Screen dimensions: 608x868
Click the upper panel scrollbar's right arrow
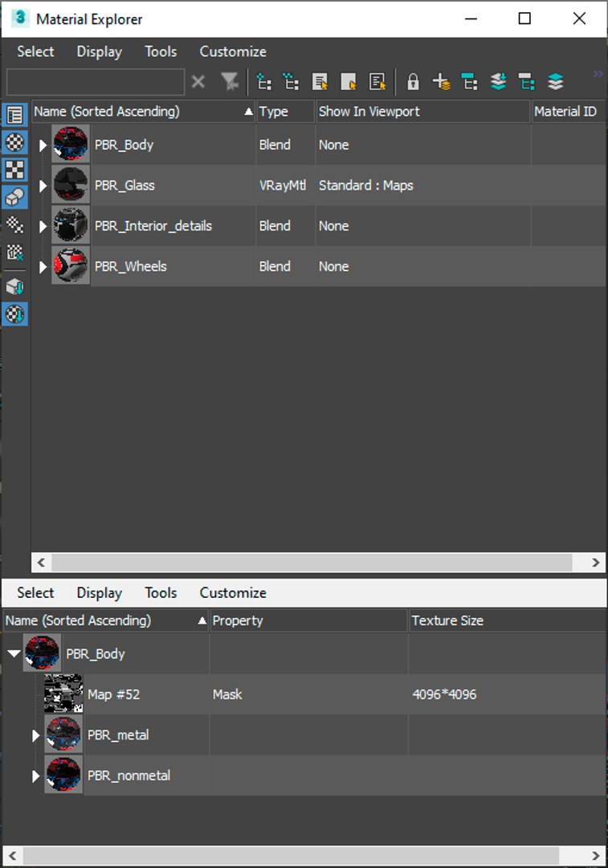click(x=595, y=563)
